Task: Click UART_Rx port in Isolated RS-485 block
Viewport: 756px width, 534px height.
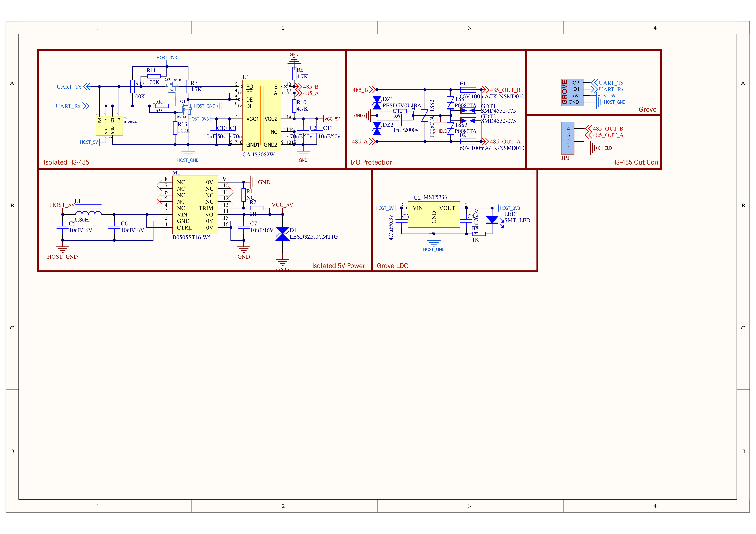Action: tap(73, 106)
